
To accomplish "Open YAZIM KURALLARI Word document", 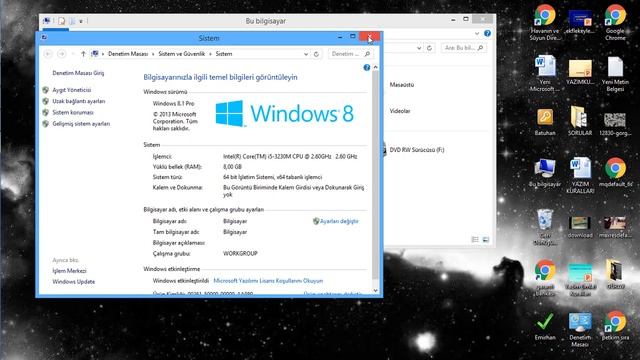I will coord(580,175).
